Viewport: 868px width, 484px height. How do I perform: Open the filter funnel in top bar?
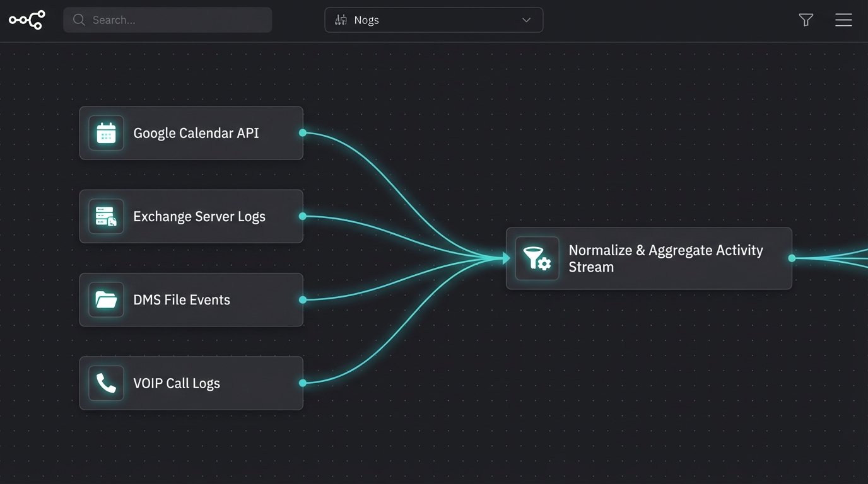click(x=806, y=20)
